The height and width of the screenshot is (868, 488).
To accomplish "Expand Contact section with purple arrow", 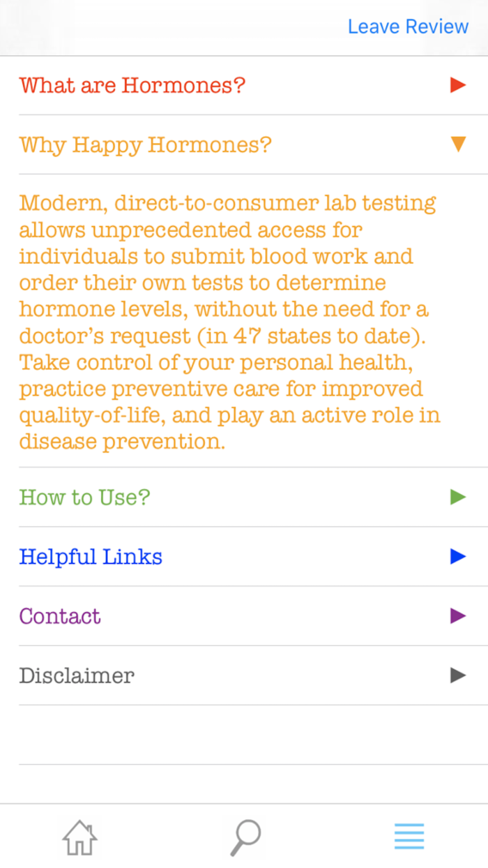I will [x=458, y=616].
